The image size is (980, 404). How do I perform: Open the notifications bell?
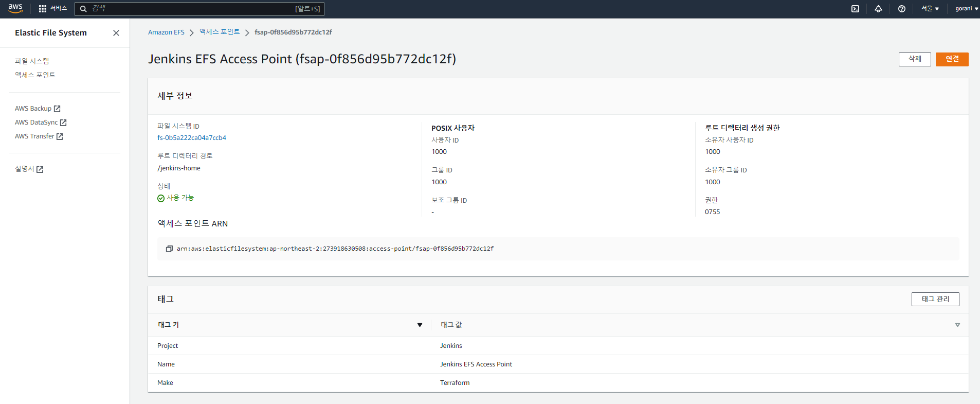point(878,9)
